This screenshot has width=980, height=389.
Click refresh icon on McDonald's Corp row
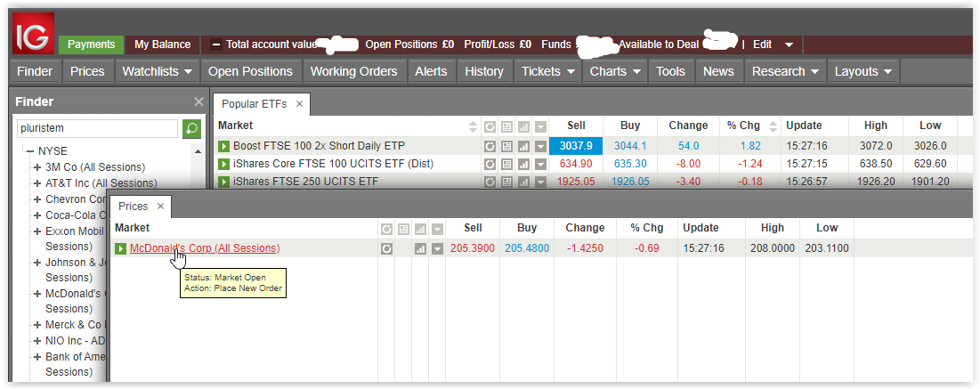click(387, 249)
